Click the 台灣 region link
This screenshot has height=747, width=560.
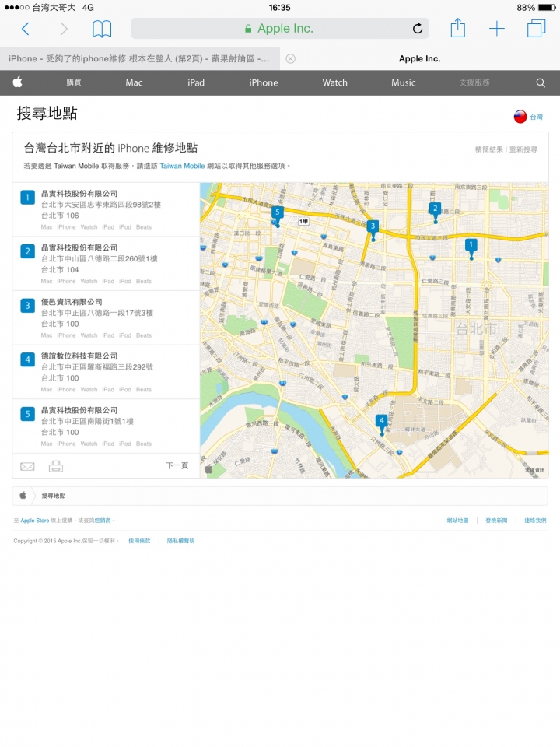tap(536, 117)
